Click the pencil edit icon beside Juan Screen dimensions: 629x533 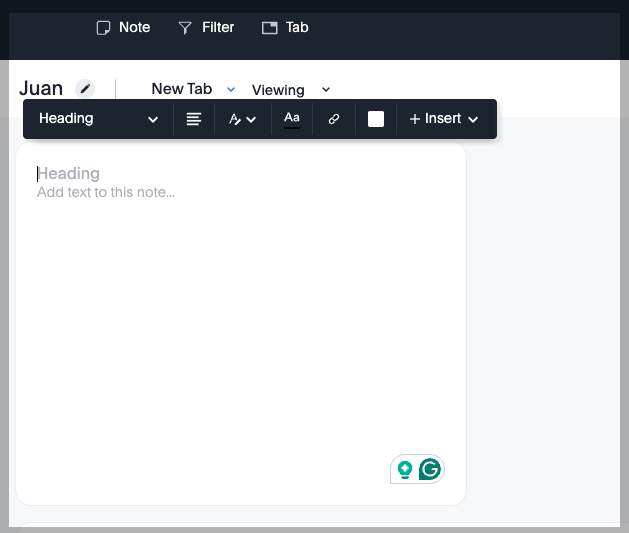(x=86, y=89)
